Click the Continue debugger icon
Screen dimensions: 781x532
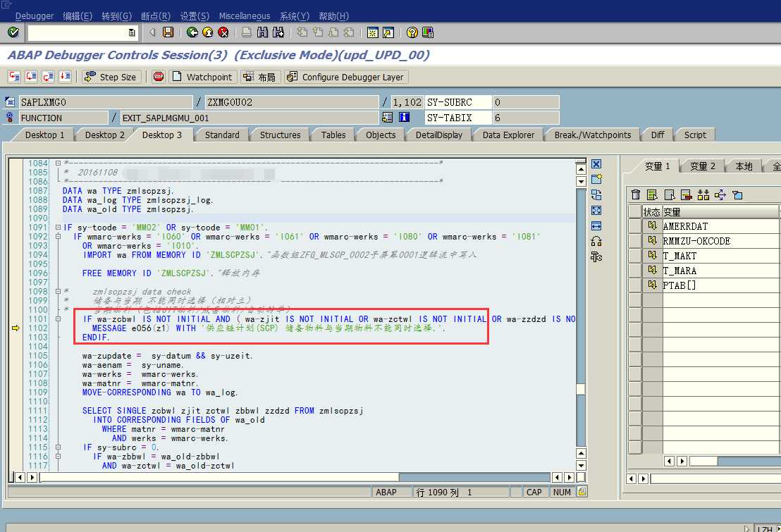tap(66, 77)
